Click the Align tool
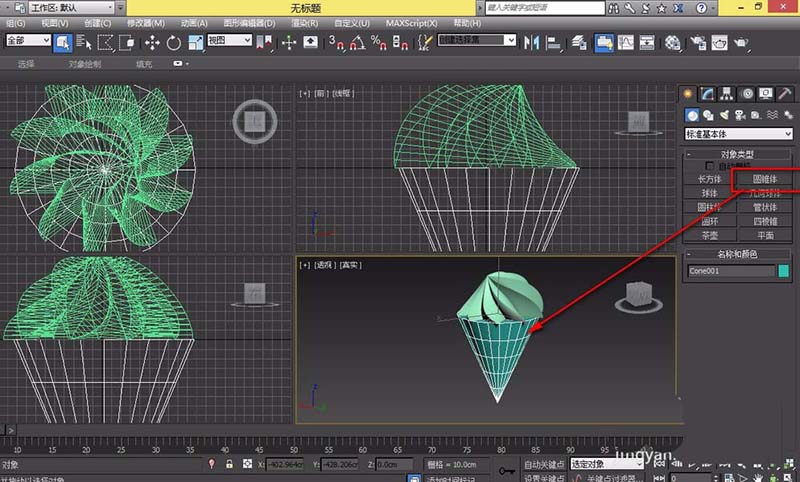This screenshot has height=482, width=800. [x=553, y=42]
